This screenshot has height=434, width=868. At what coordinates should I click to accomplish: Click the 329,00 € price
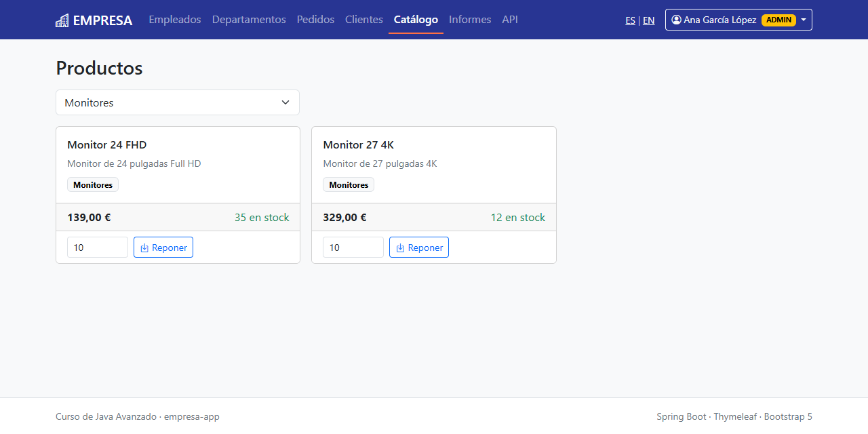tap(344, 217)
